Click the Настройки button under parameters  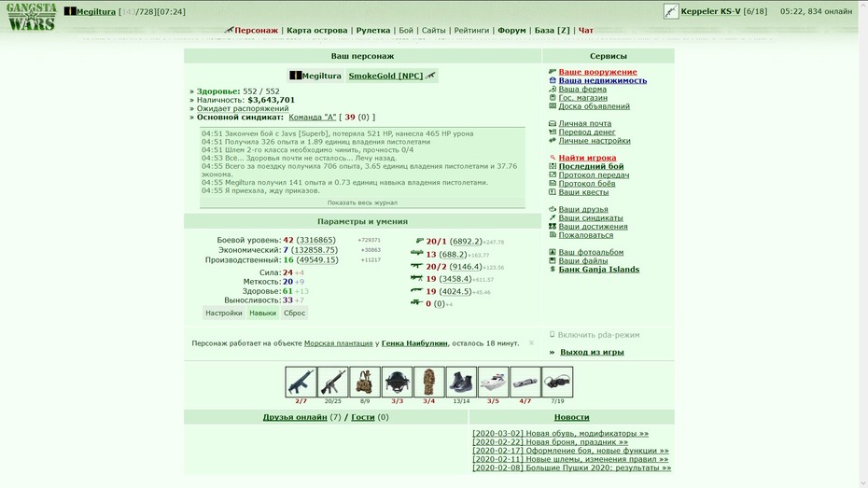(x=224, y=313)
